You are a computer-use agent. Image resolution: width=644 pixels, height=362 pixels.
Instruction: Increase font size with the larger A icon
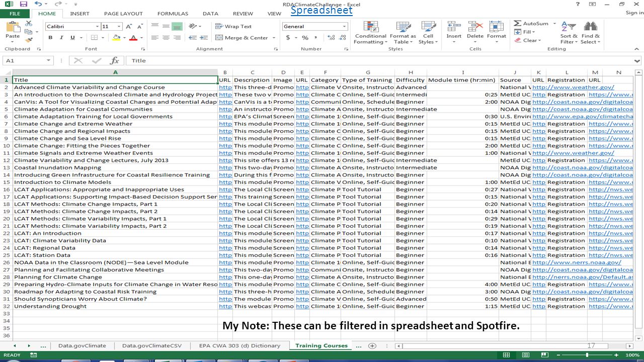(129, 27)
